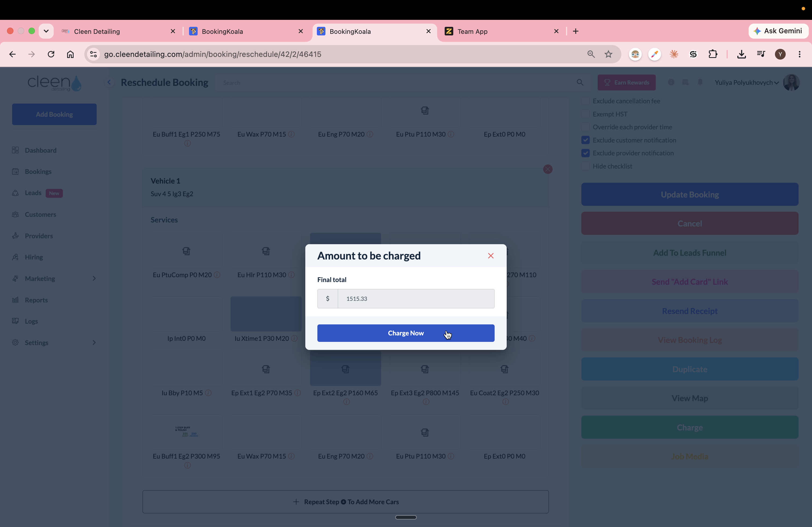Open Logs in sidebar
Image resolution: width=812 pixels, height=527 pixels.
pyautogui.click(x=31, y=321)
